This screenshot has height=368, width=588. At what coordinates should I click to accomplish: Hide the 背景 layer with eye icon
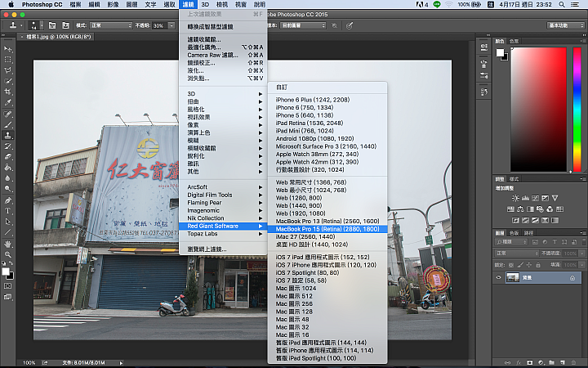pos(498,277)
